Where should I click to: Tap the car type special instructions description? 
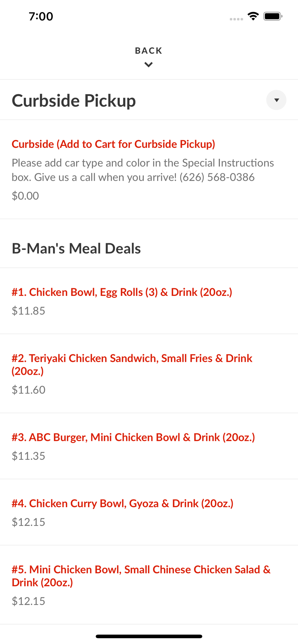(143, 170)
